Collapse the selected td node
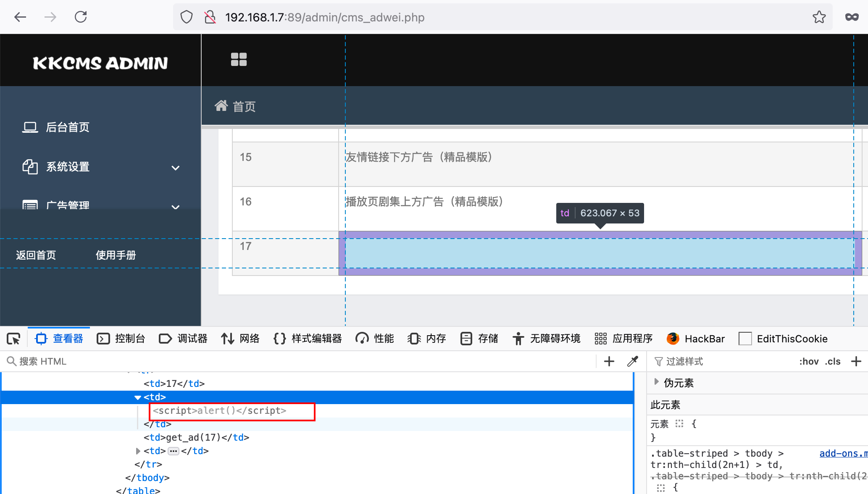 (138, 397)
